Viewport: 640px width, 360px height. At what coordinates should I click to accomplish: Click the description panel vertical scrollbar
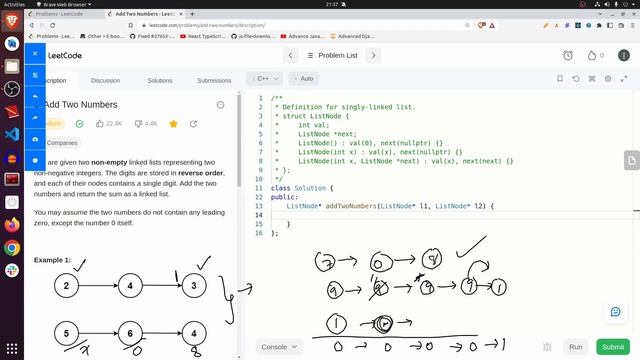click(239, 141)
